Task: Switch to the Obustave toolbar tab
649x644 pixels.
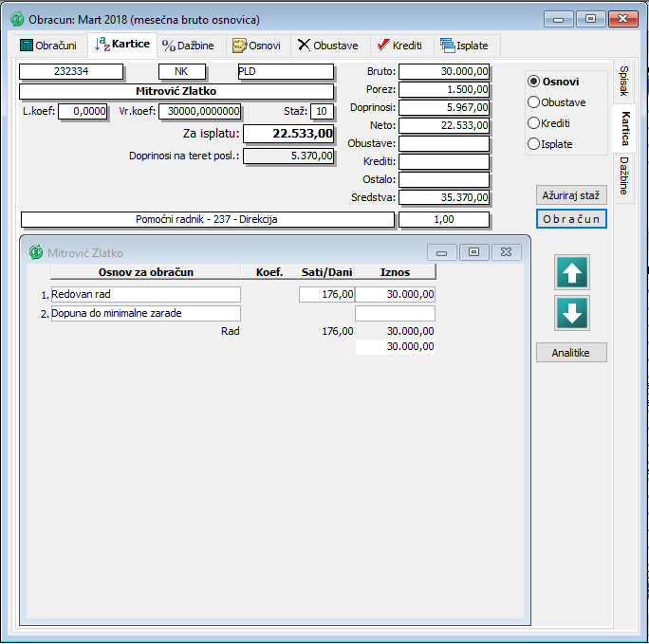Action: pyautogui.click(x=328, y=46)
